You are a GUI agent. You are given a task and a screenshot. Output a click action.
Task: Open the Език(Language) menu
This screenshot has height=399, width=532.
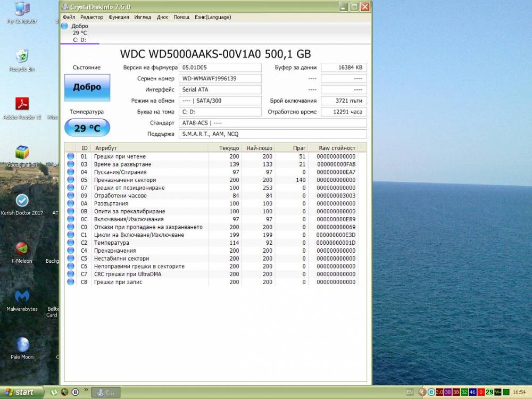tap(213, 17)
